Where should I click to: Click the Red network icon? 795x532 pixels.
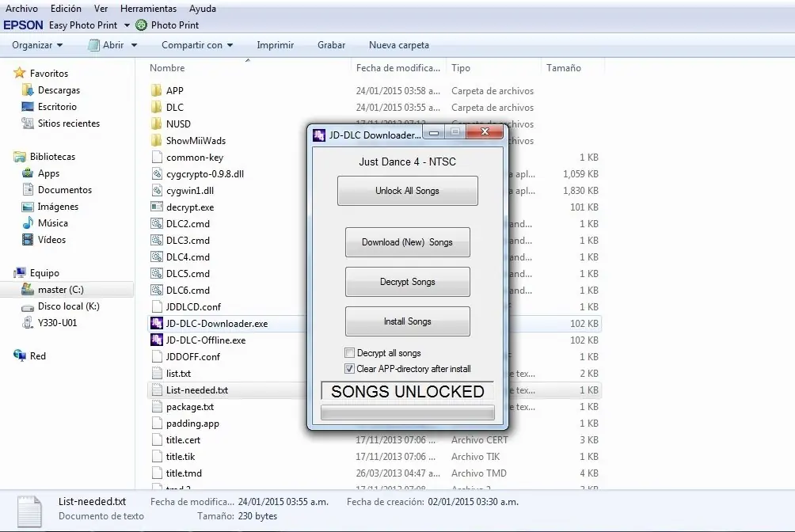pyautogui.click(x=19, y=355)
